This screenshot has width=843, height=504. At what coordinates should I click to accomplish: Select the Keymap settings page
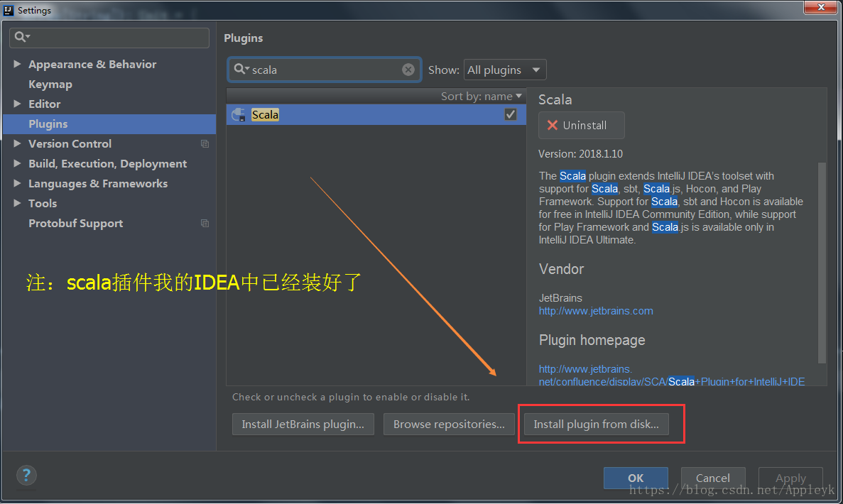click(50, 84)
